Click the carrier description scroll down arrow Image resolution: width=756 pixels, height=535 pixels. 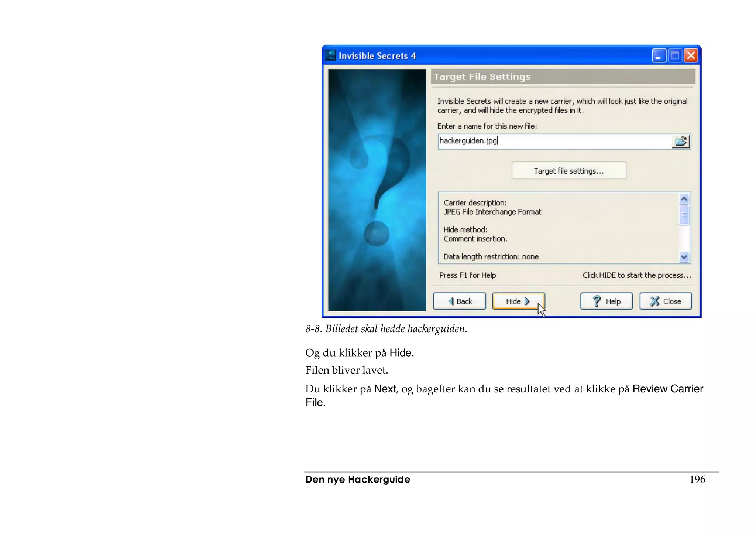684,257
